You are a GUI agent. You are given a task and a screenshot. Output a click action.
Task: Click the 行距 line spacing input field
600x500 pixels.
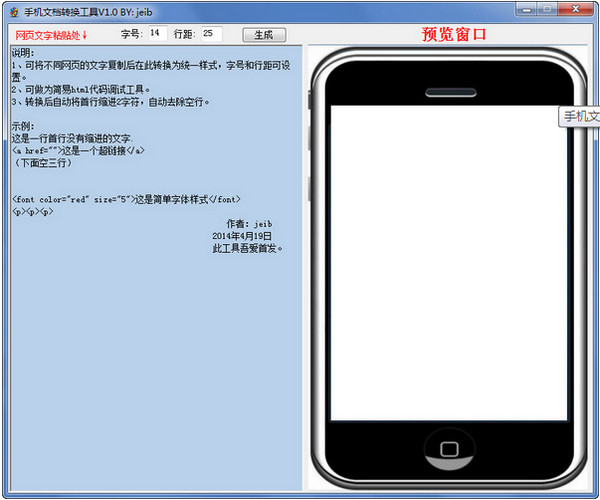tap(211, 33)
